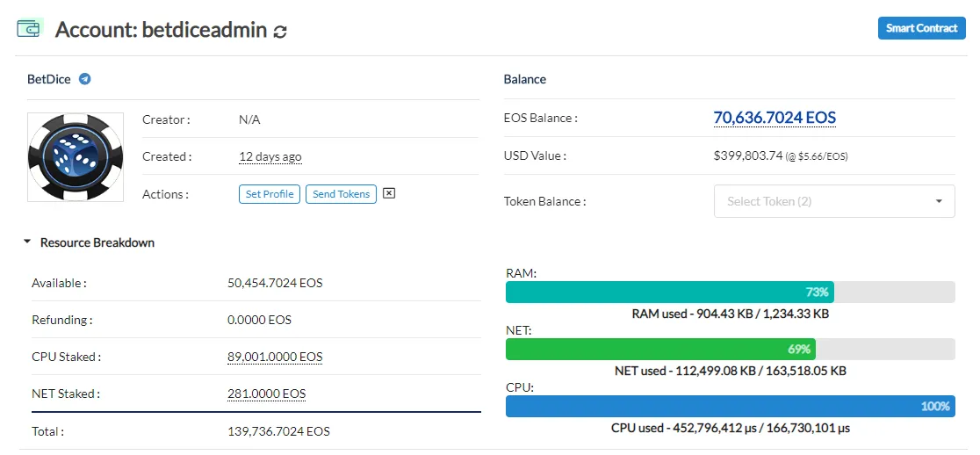The height and width of the screenshot is (455, 980).
Task: Select the Total 139,736.7024 EOS value
Action: tap(278, 431)
